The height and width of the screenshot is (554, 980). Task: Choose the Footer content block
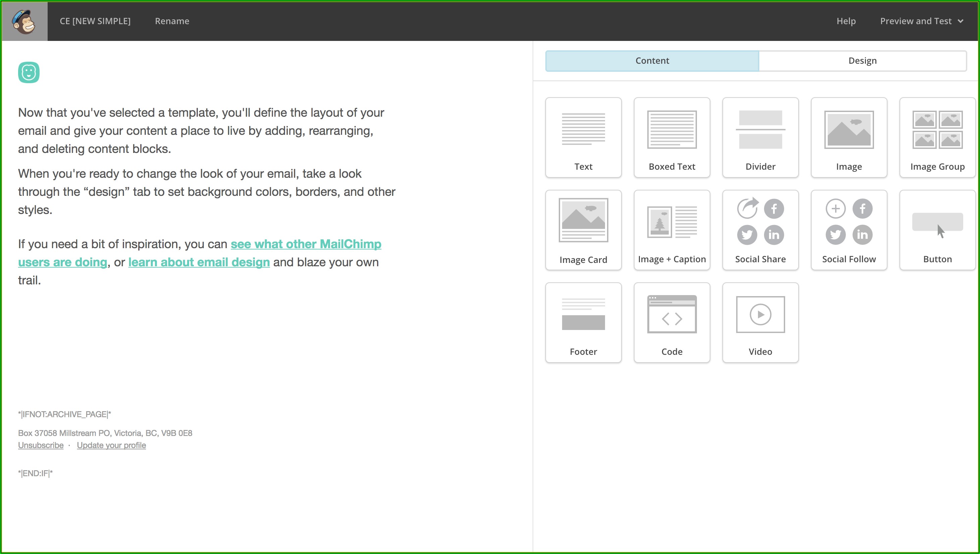click(x=583, y=323)
